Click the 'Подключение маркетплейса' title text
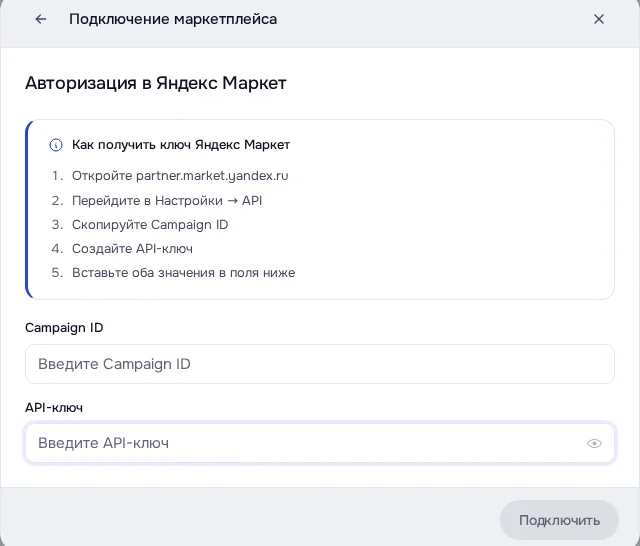The height and width of the screenshot is (546, 640). (173, 19)
